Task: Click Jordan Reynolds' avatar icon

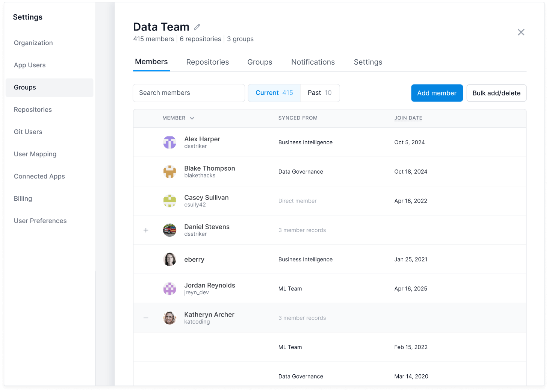Action: (x=169, y=288)
